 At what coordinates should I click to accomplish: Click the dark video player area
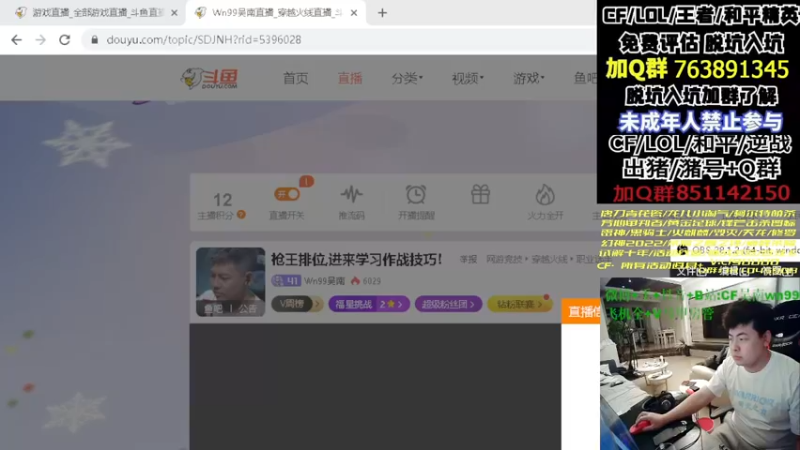point(375,386)
